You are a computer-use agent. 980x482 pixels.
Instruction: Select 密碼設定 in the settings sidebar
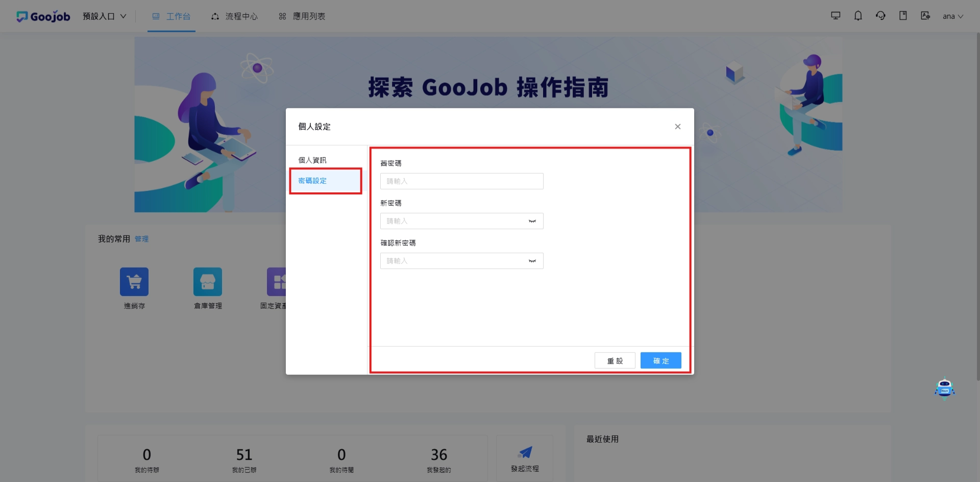(326, 181)
